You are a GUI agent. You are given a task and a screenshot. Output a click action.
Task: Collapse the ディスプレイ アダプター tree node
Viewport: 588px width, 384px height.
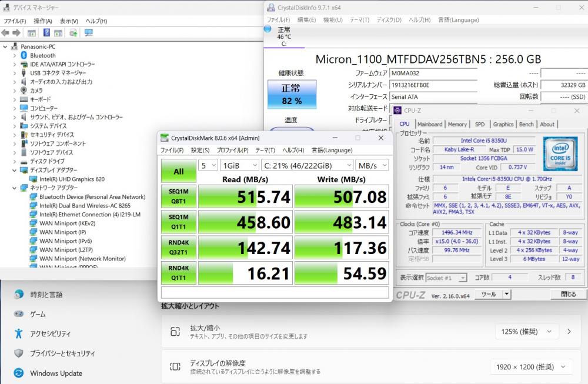[15, 170]
